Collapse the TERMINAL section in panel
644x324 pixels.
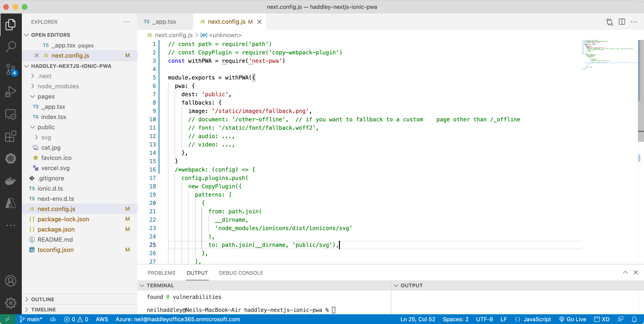pos(160,285)
